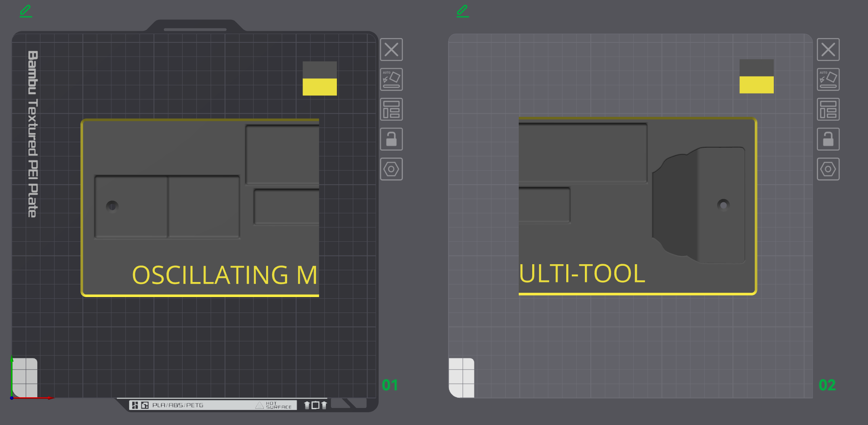Click the Bambu Textured PEI Plate label
Image resolution: width=868 pixels, height=425 pixels.
[33, 134]
